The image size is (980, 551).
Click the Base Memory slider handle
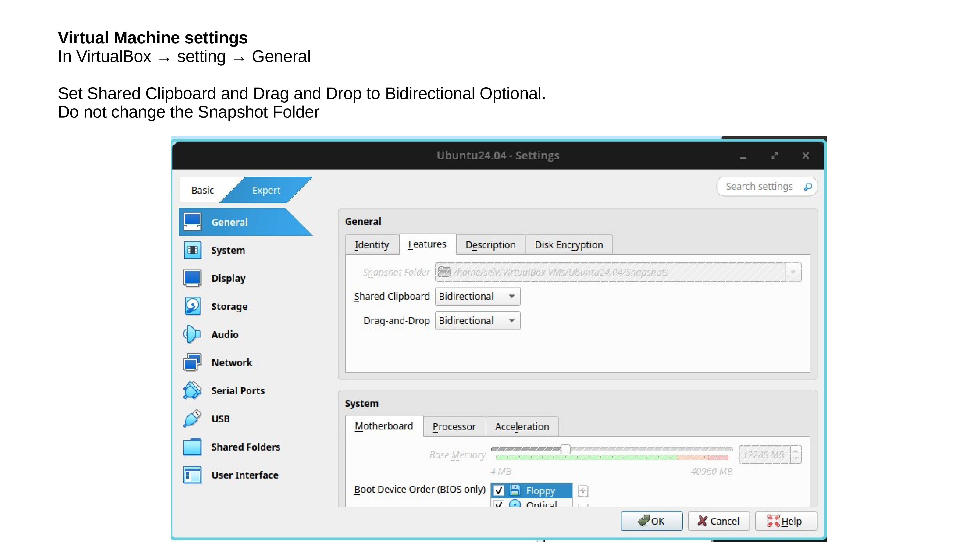click(566, 449)
